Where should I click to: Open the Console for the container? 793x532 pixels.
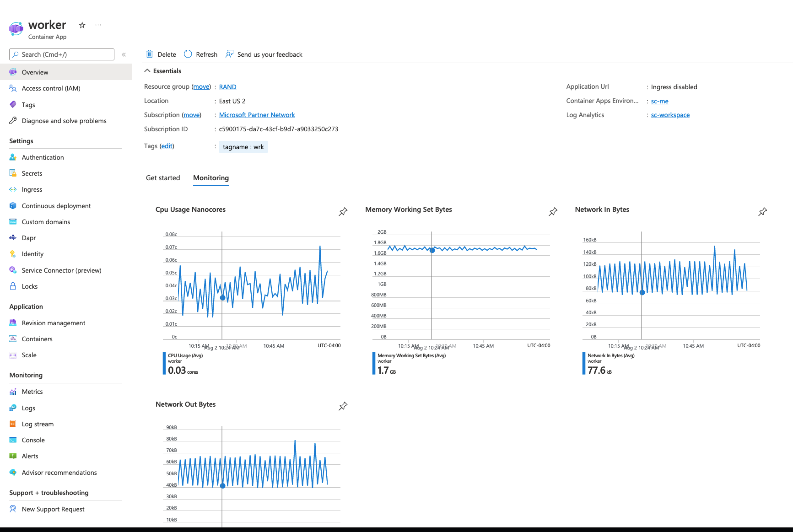[x=32, y=440]
